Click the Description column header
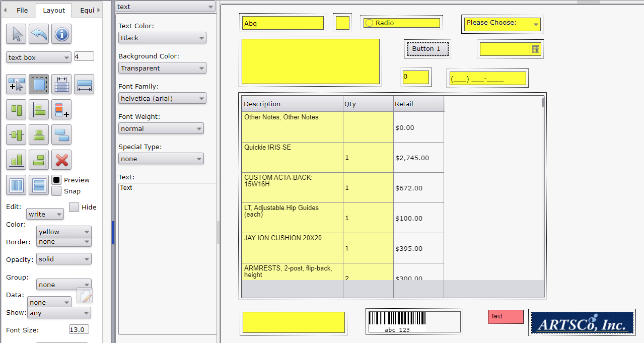This screenshot has width=644, height=343. (x=293, y=104)
